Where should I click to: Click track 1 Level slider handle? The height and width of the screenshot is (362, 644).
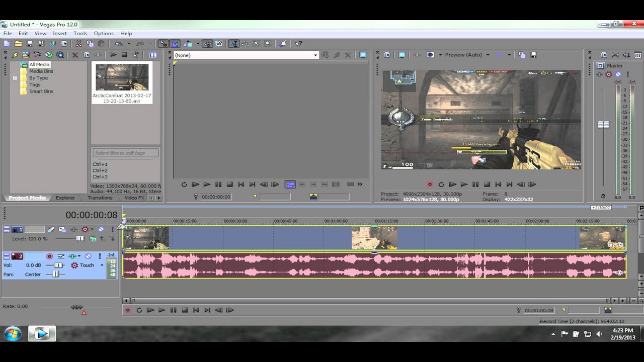click(x=80, y=239)
